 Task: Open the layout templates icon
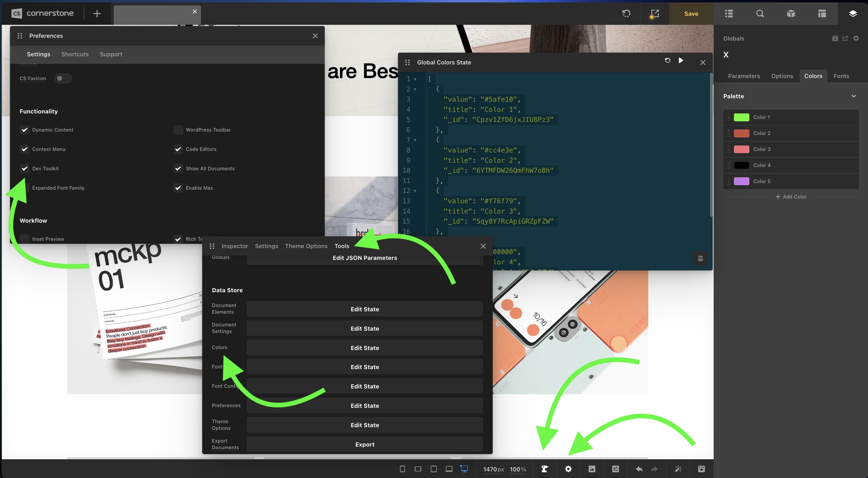coord(822,14)
